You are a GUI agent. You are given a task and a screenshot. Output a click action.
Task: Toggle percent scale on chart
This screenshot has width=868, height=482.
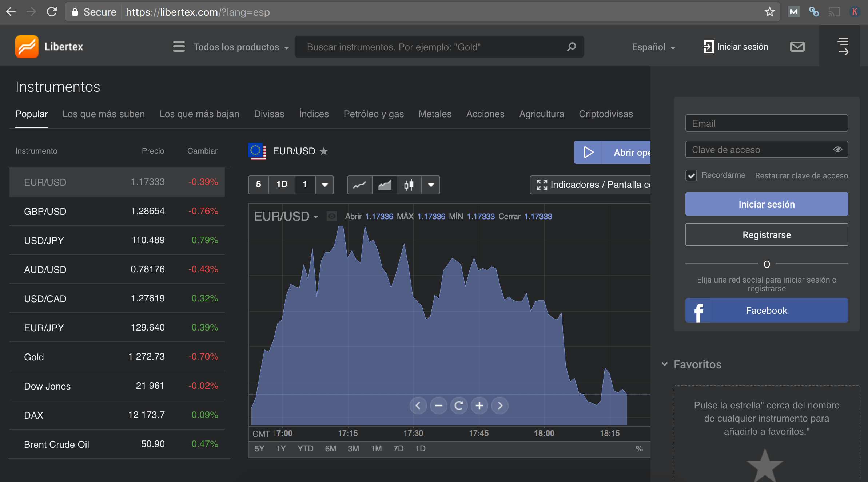click(x=639, y=449)
